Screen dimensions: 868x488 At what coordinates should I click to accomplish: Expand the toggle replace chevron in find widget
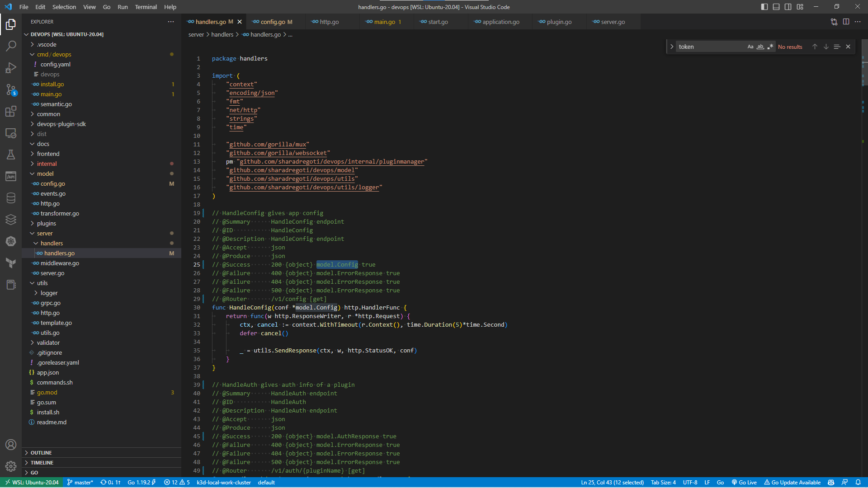(x=672, y=46)
